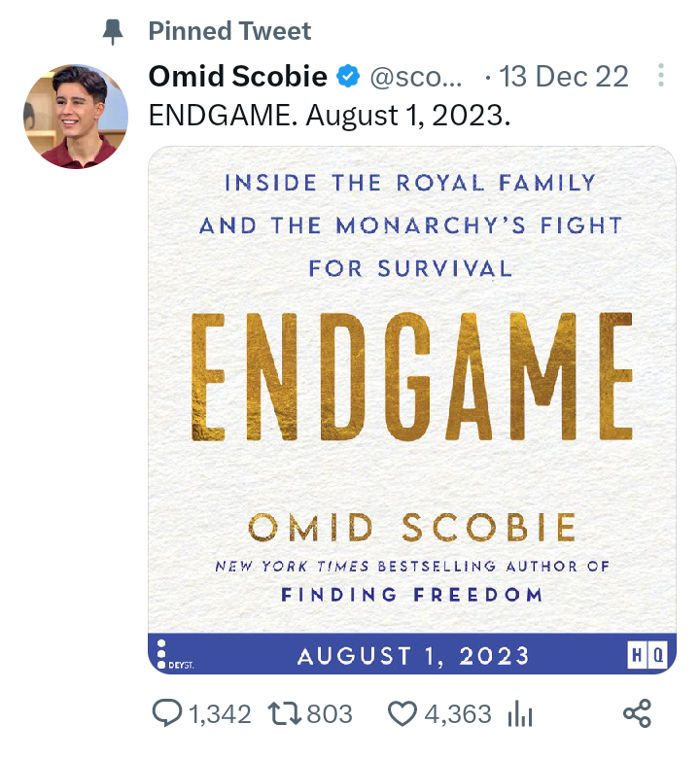Open the ENDGAME book cover image
Image resolution: width=700 pixels, height=759 pixels.
[x=411, y=389]
